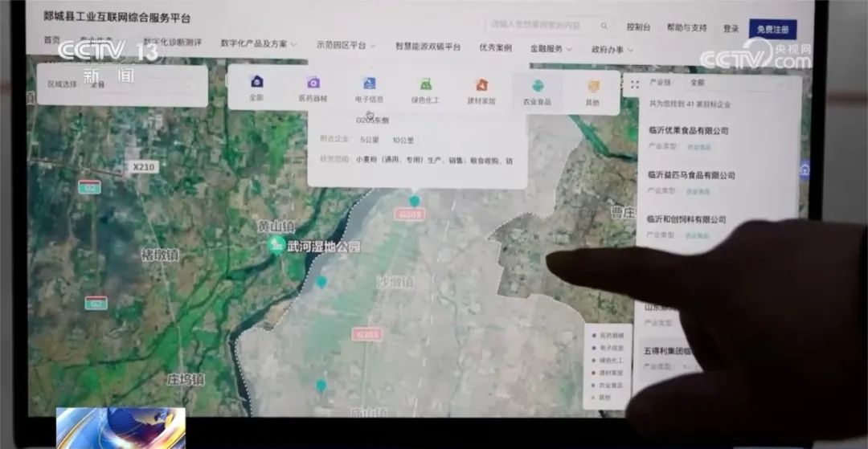868x449 pixels.
Task: Open the 产业链 全部 dropdown
Action: click(x=736, y=83)
